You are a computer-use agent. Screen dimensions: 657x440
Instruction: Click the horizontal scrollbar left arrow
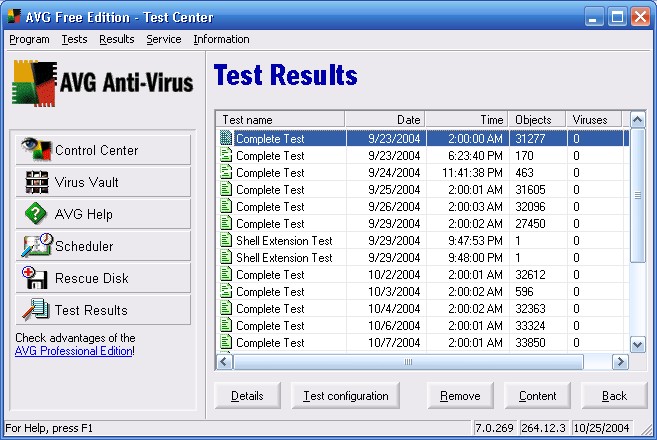[x=224, y=362]
